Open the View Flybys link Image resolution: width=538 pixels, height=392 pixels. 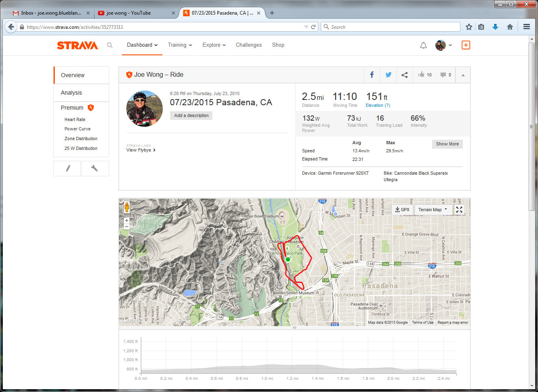point(140,150)
